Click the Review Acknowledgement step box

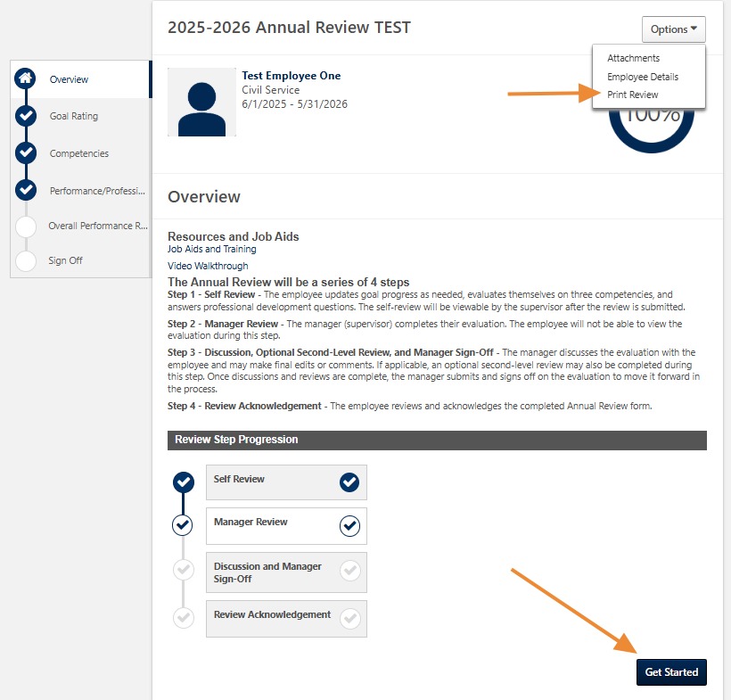coord(286,619)
